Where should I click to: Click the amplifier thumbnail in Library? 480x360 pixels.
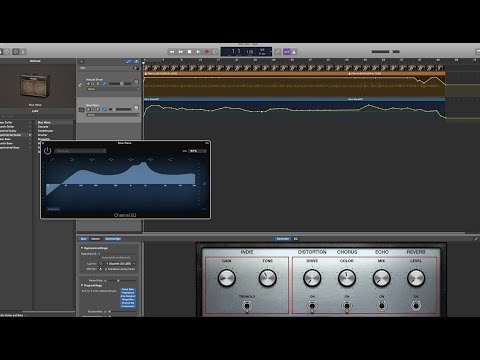pos(35,86)
